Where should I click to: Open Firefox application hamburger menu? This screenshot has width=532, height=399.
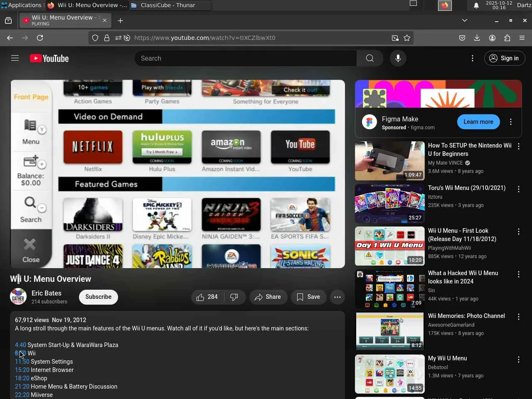point(522,38)
